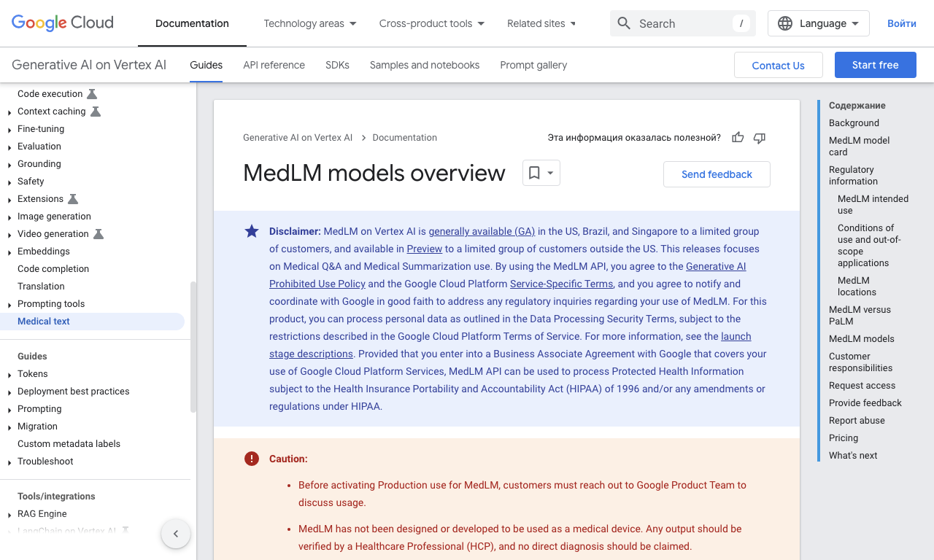The width and height of the screenshot is (934, 560).
Task: Open Deployment best practices in the sidebar
Action: click(x=73, y=392)
